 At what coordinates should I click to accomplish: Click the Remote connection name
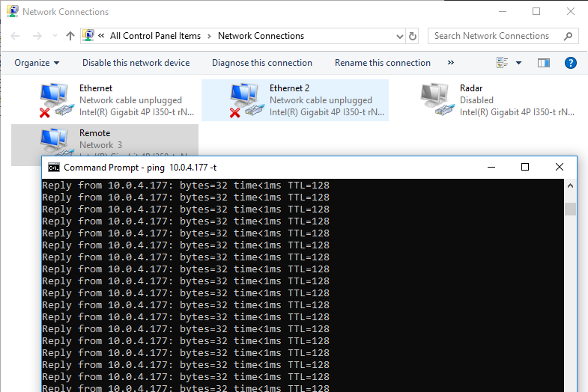pyautogui.click(x=94, y=133)
